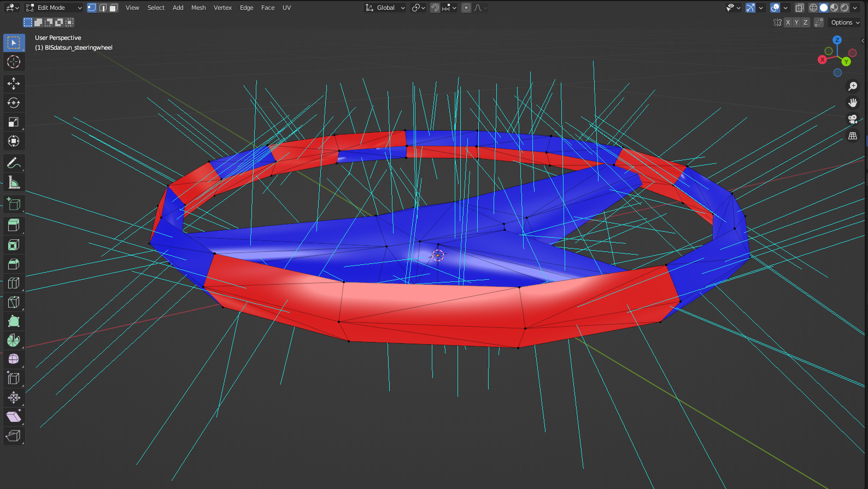The height and width of the screenshot is (489, 868).
Task: Enable face select mode
Action: point(113,8)
